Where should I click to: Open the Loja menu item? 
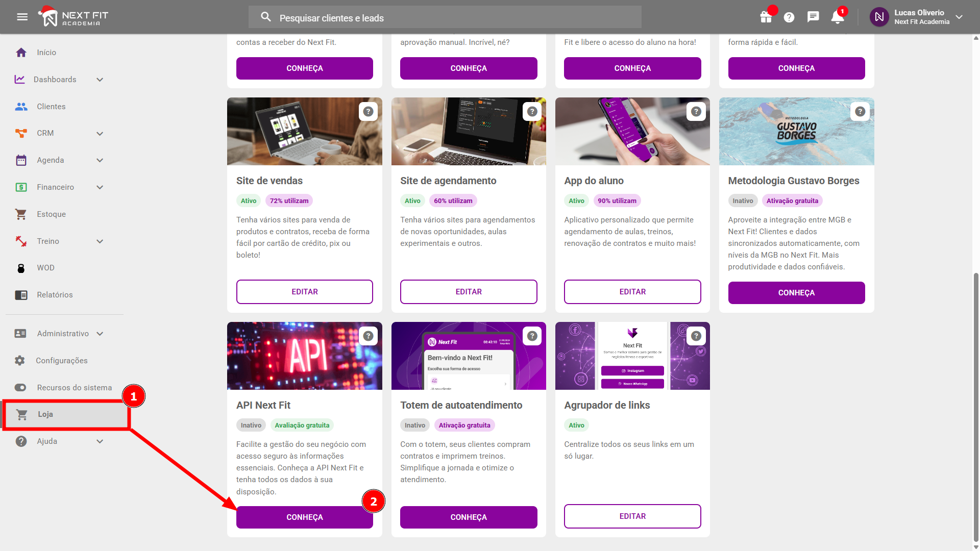(45, 414)
